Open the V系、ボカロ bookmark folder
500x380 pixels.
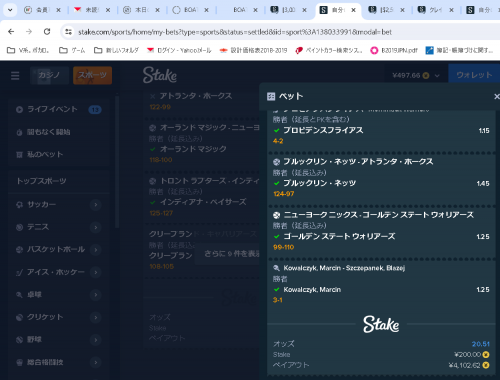coord(28,50)
